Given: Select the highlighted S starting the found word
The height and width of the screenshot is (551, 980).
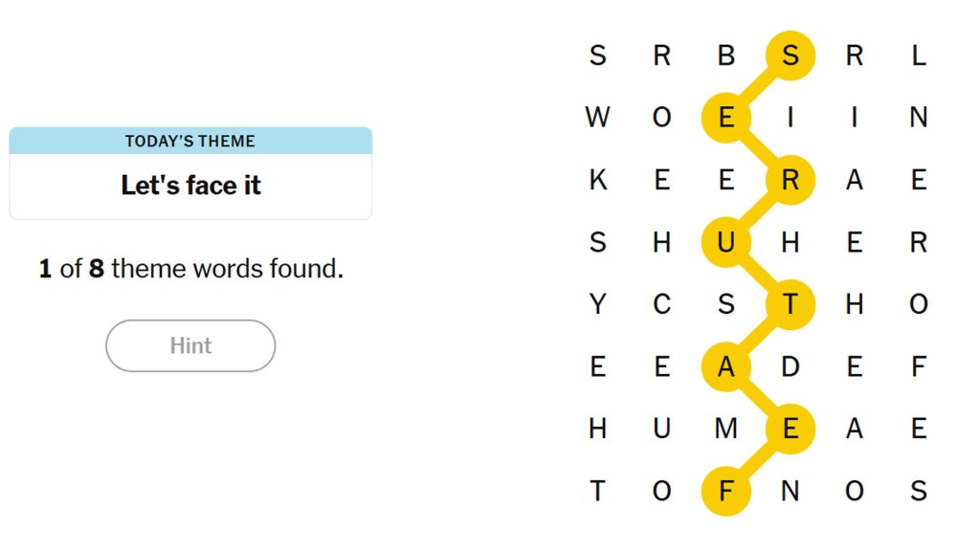Looking at the screenshot, I should [x=791, y=55].
